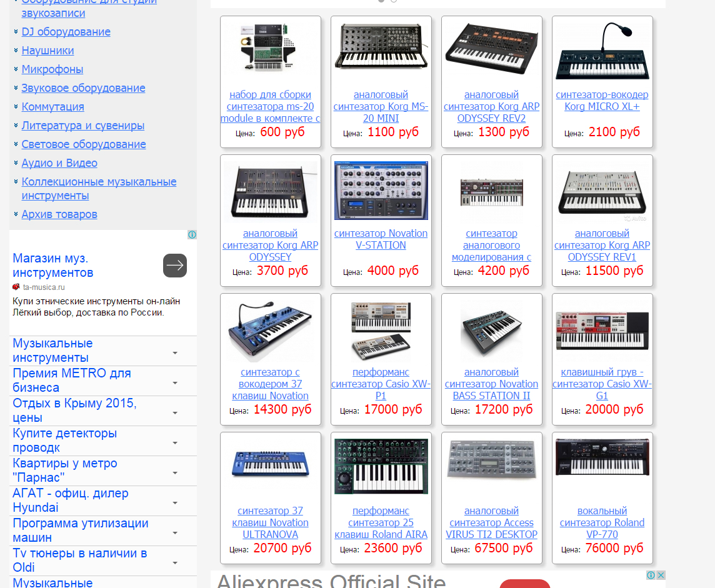
Task: Open the DJ оборудование category
Action: [66, 32]
